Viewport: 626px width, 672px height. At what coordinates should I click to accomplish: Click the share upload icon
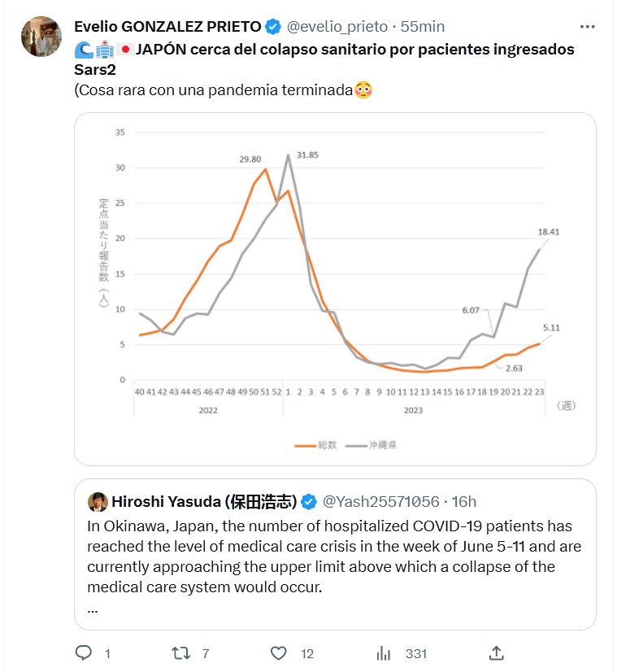click(495, 652)
